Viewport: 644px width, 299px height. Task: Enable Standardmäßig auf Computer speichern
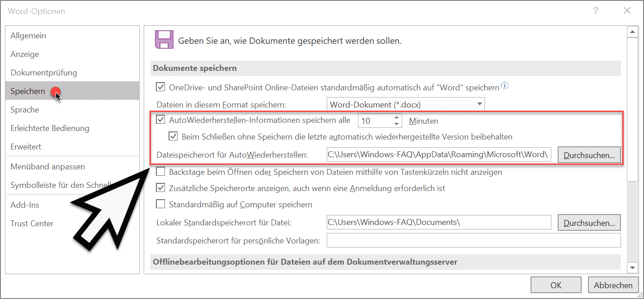click(x=160, y=204)
